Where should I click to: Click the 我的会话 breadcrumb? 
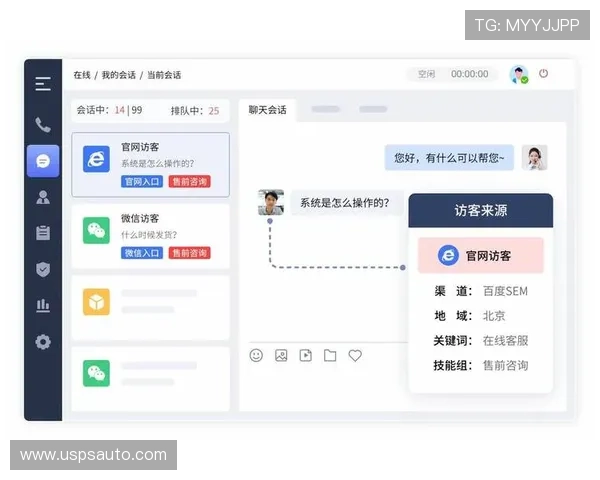tap(119, 75)
